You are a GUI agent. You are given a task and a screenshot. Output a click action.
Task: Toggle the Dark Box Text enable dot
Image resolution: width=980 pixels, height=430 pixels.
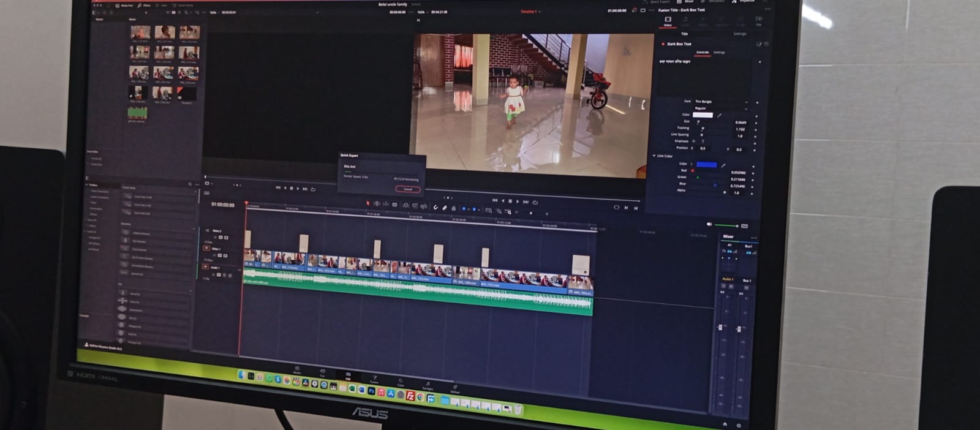663,44
